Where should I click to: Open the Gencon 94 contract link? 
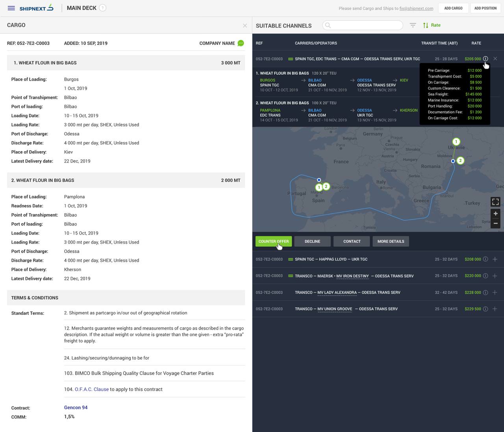(x=76, y=408)
